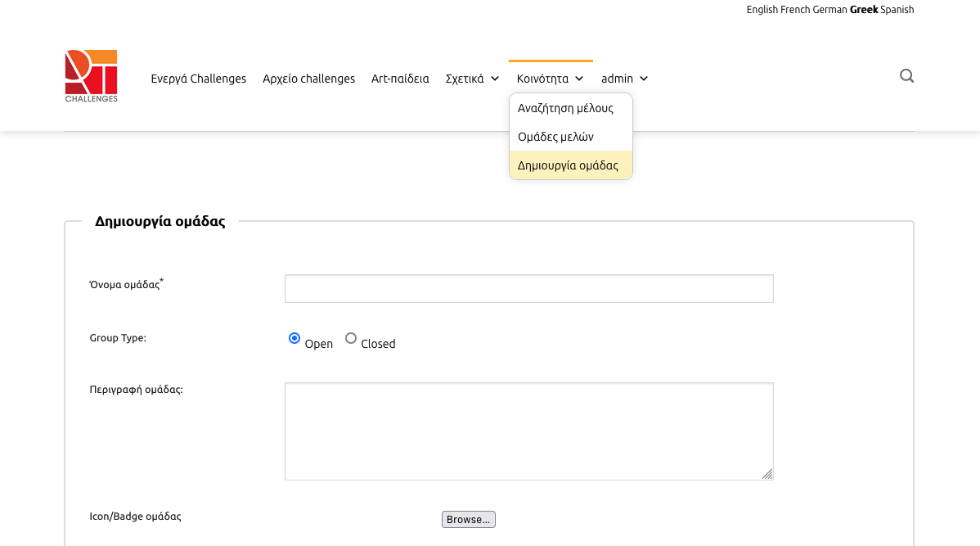The image size is (980, 546).
Task: Choose Ομάδες μελών from the menu
Action: pos(555,137)
